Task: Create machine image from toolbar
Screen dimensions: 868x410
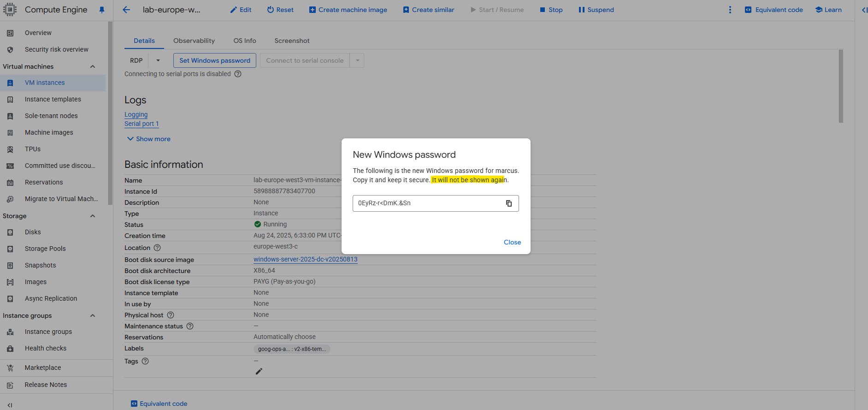Action: (x=348, y=10)
